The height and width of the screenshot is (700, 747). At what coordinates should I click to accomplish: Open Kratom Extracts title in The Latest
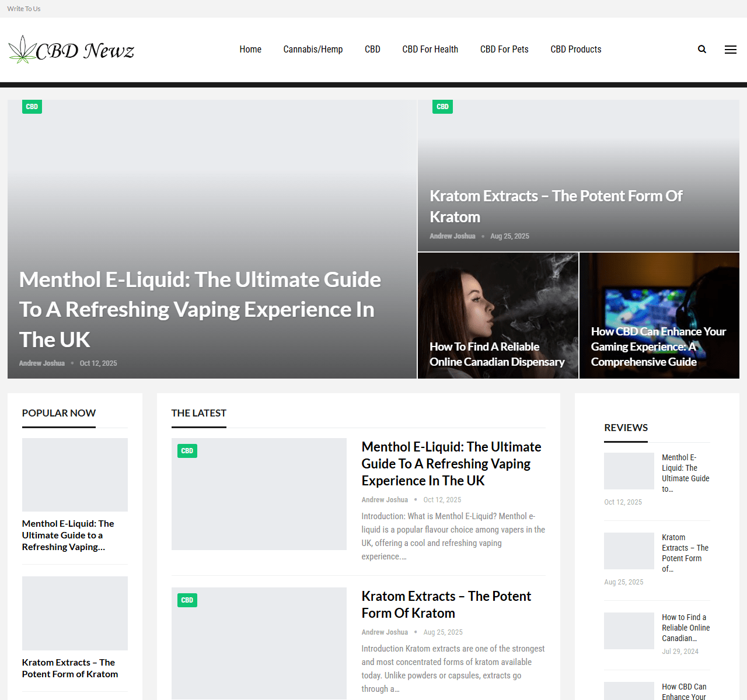[446, 604]
